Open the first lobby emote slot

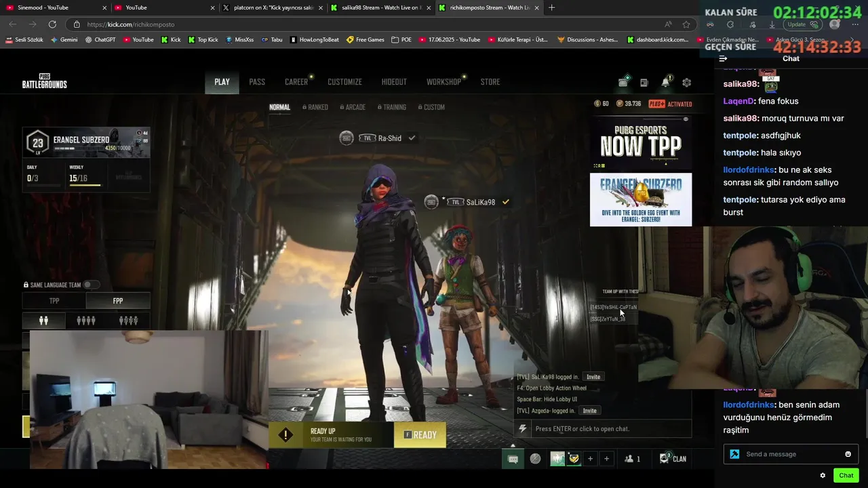[x=557, y=459]
